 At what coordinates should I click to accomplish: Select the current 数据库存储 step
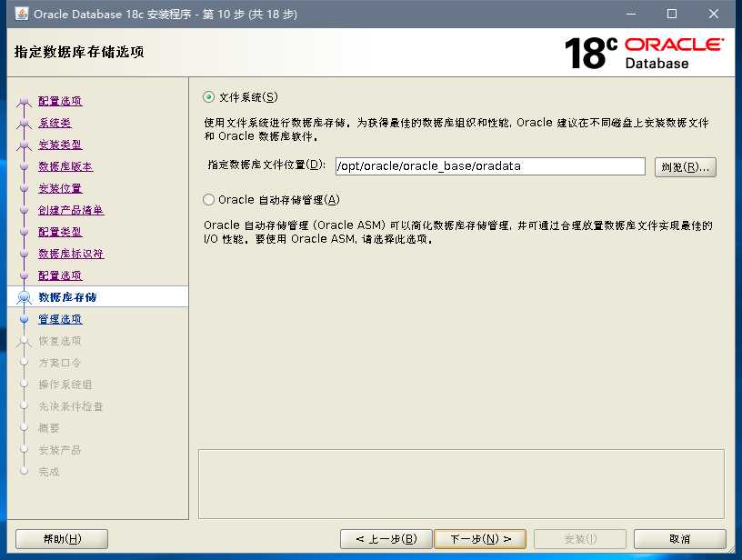coord(67,297)
